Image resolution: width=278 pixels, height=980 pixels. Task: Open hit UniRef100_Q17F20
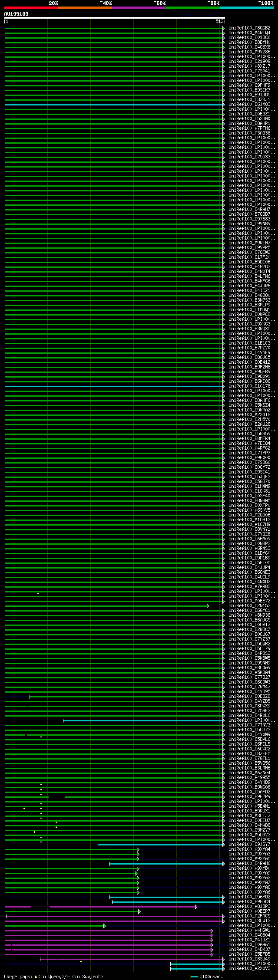pos(249,257)
